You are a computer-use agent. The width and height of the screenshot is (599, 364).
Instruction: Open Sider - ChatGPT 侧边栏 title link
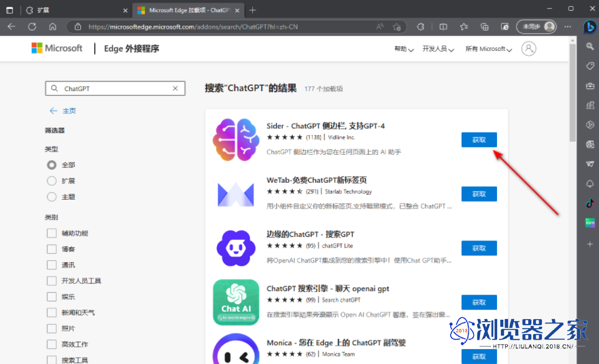[326, 126]
